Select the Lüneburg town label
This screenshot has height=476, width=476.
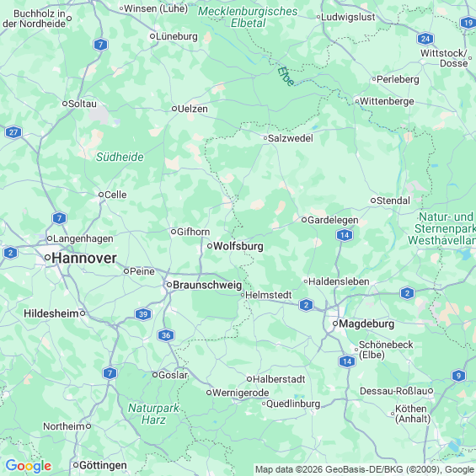pos(177,37)
